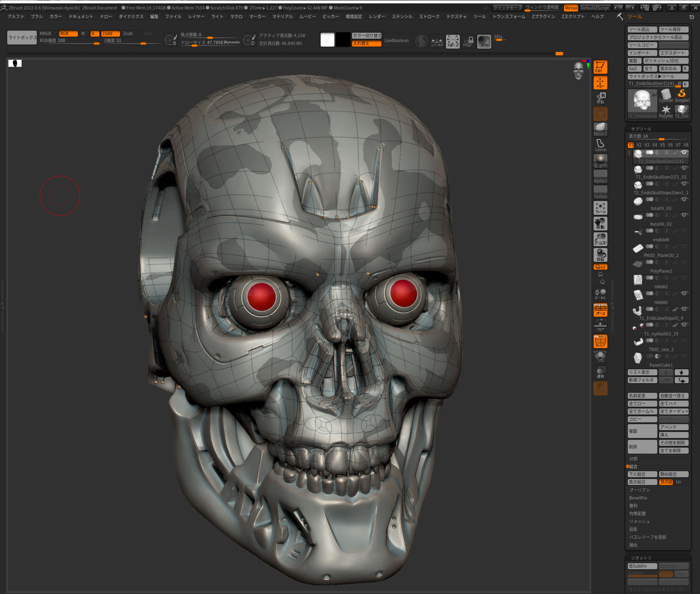This screenshot has height=594, width=700.
Task: Toggle the RGB mode button
Action: 68,34
